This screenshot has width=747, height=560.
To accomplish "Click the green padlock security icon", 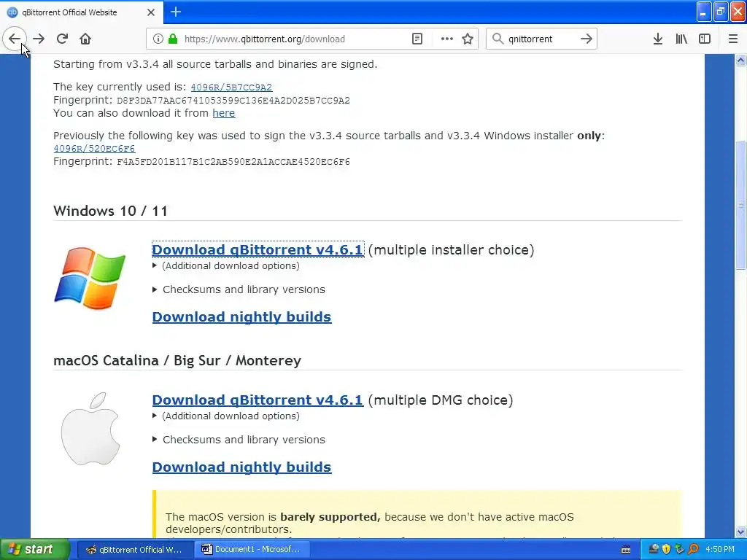I will (172, 39).
